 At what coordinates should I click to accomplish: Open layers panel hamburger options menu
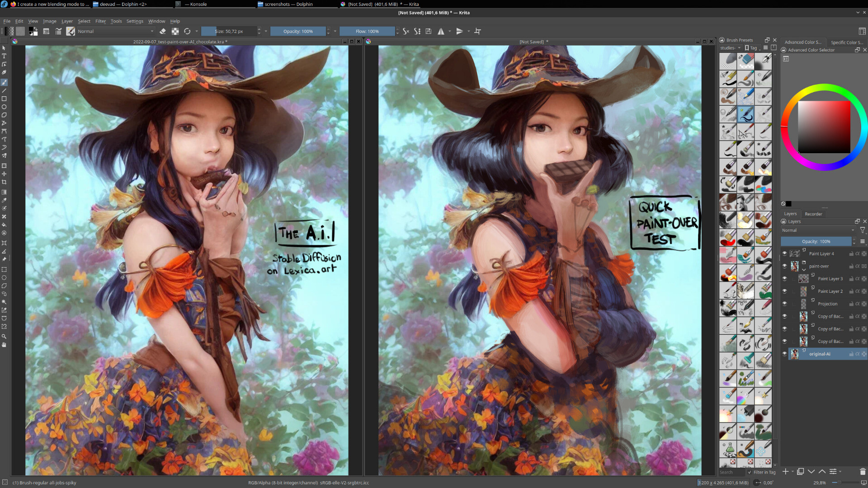coord(863,242)
